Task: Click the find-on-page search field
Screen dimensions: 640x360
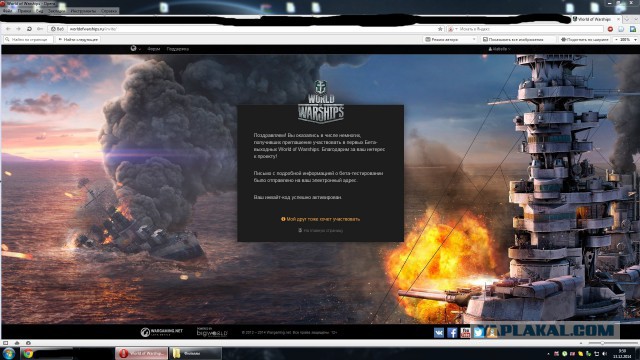Action: tap(28, 40)
